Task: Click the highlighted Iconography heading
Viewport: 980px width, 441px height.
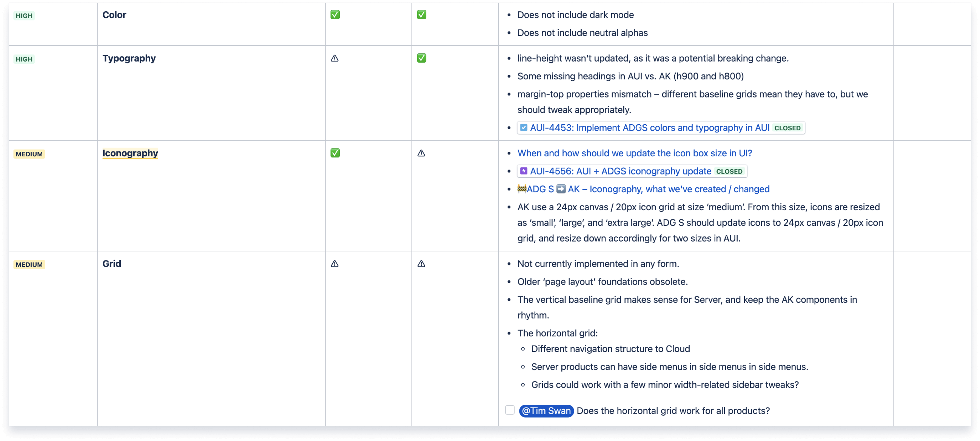Action: (x=130, y=153)
